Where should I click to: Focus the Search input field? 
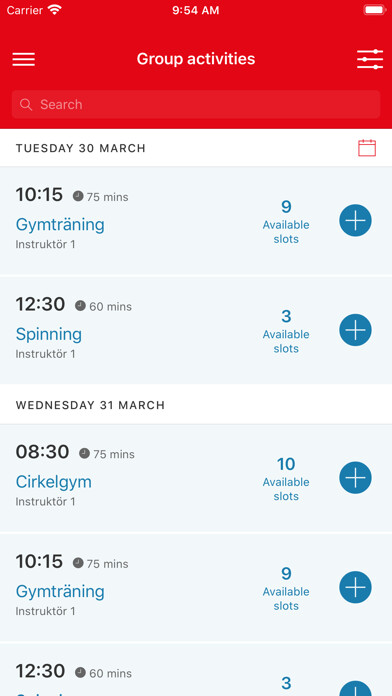click(196, 104)
